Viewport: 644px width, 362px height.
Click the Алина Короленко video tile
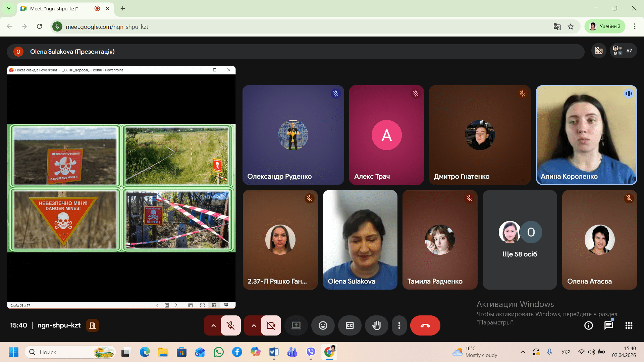point(586,135)
